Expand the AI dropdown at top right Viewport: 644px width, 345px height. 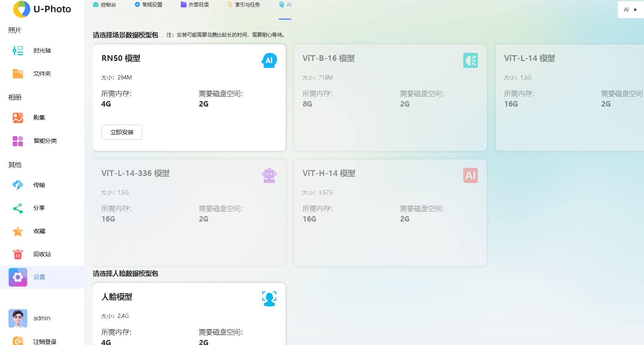[631, 10]
